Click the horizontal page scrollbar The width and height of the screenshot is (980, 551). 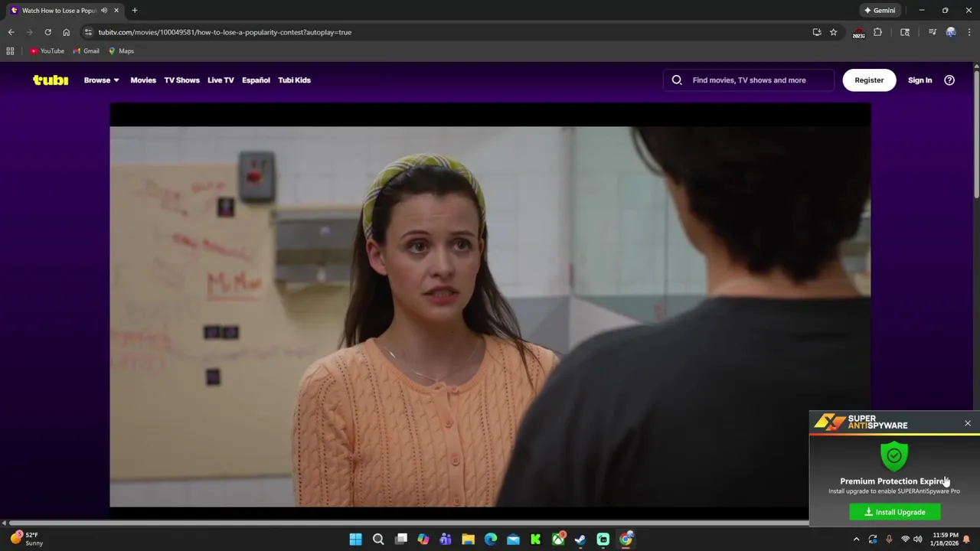coord(409,523)
